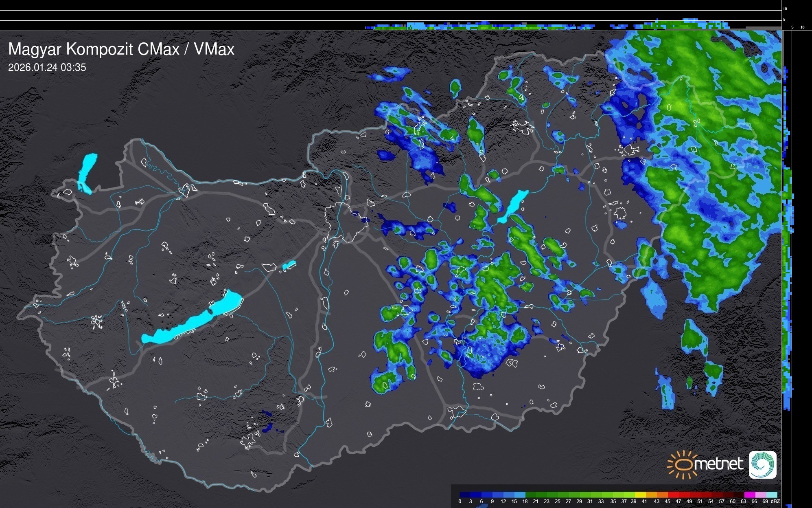The height and width of the screenshot is (508, 812).
Task: Select the dark green 18 dBZ swatch
Action: (530, 495)
